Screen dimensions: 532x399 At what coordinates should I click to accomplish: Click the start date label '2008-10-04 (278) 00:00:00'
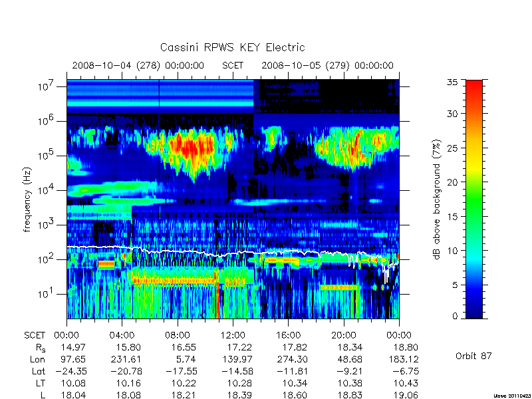click(138, 65)
